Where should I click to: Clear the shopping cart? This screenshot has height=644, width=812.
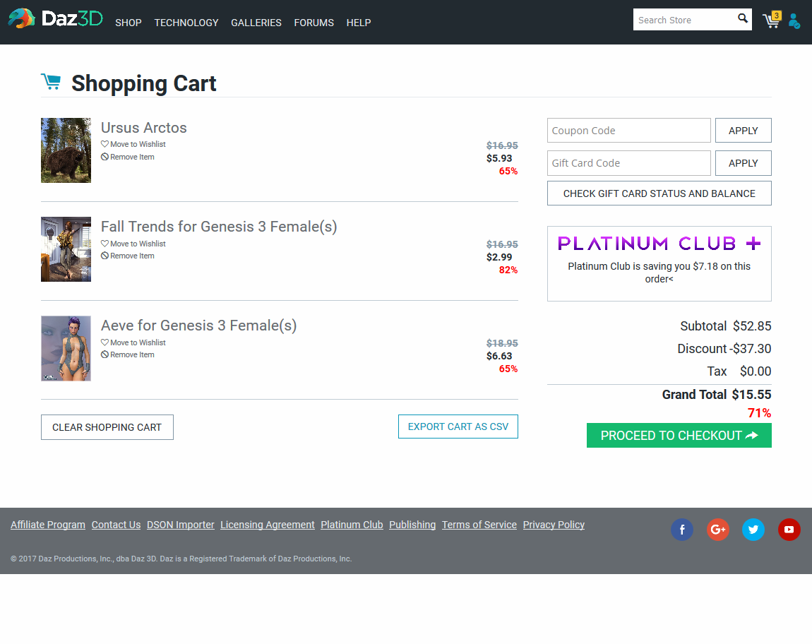pyautogui.click(x=107, y=427)
